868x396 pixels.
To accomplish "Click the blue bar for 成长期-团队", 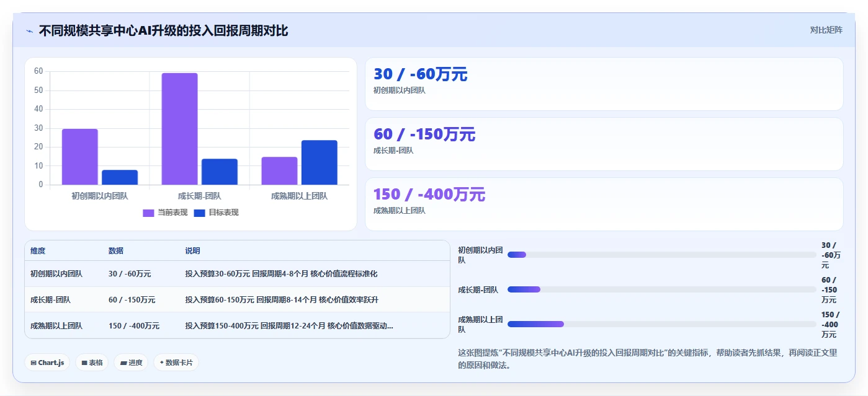I will (x=220, y=172).
